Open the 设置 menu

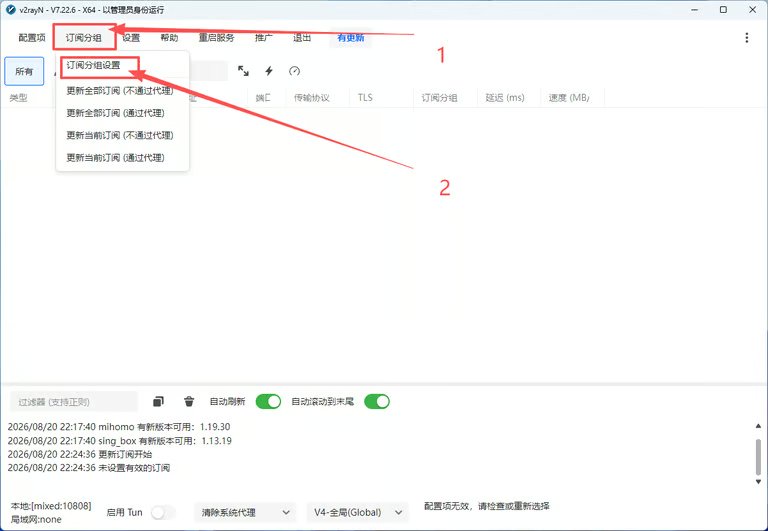click(x=131, y=38)
